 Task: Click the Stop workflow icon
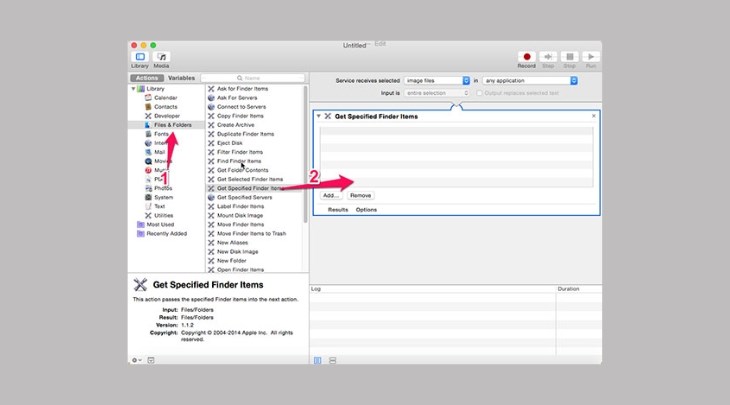click(x=570, y=58)
